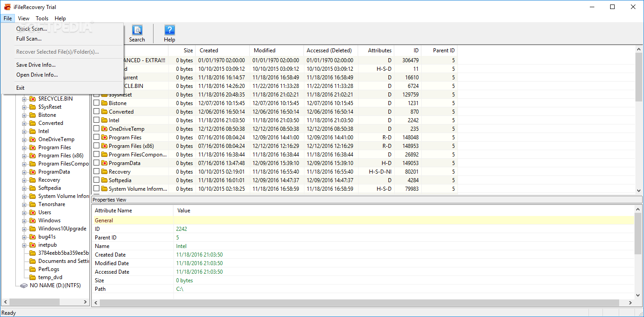Check the Intel row checkbox

click(x=96, y=120)
